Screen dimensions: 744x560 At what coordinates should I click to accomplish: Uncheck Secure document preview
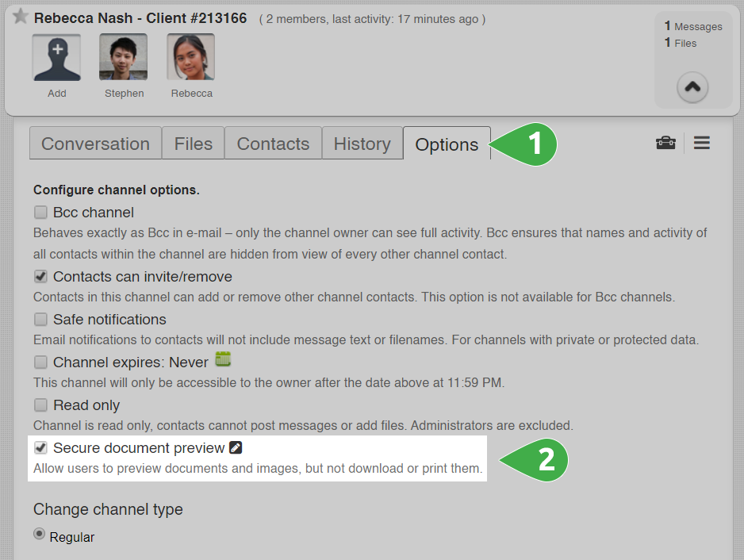(40, 447)
